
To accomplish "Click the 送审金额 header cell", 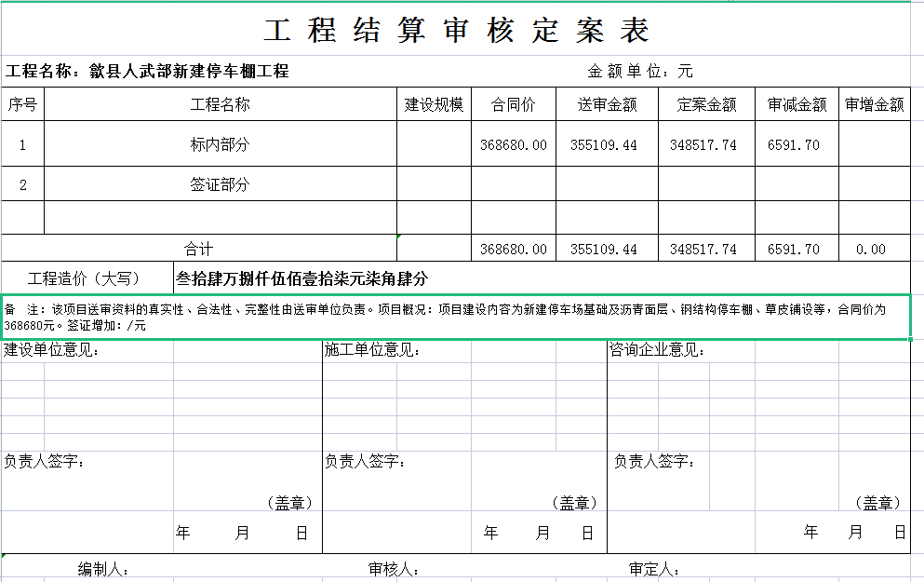I will (605, 104).
